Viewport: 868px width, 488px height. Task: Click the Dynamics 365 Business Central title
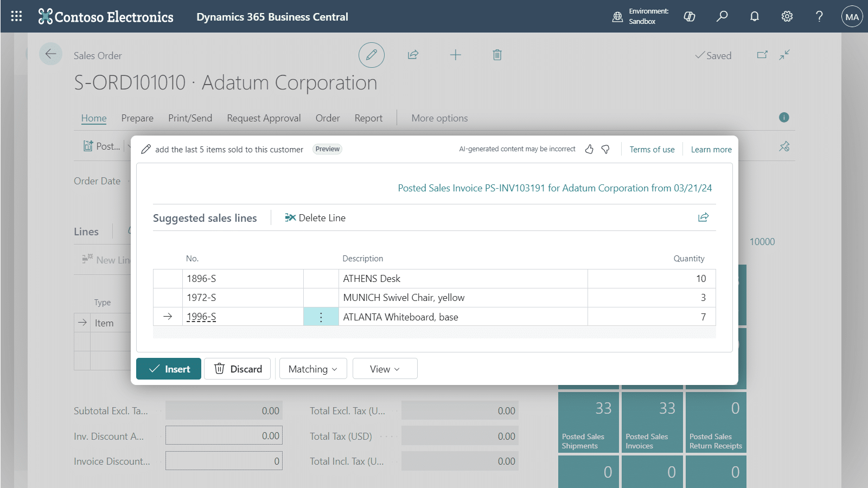(x=272, y=17)
